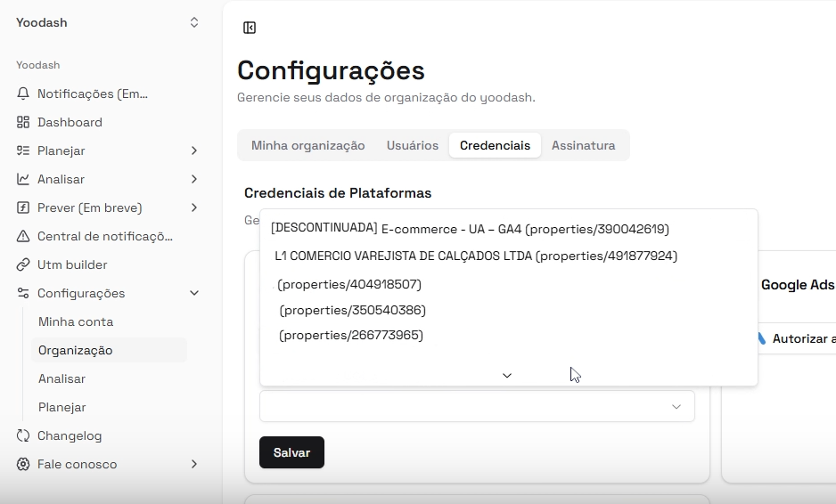Click the Central de notificações warning icon
The image size is (836, 504).
[23, 236]
